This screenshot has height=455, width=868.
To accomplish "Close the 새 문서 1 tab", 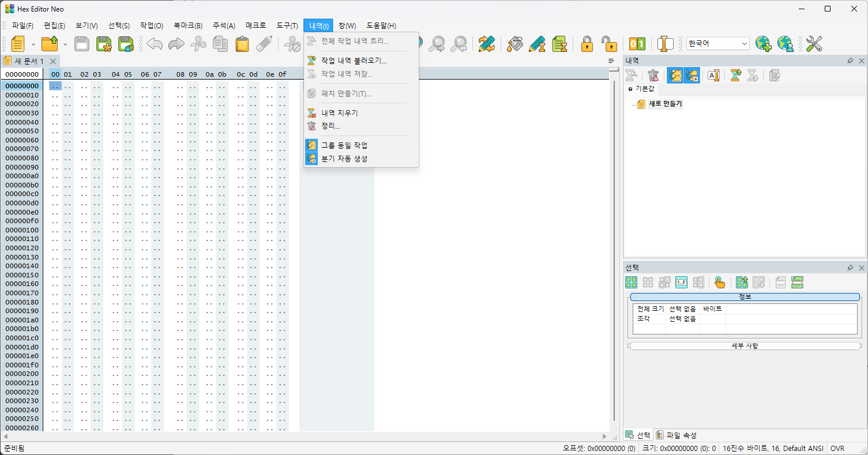I will [53, 61].
